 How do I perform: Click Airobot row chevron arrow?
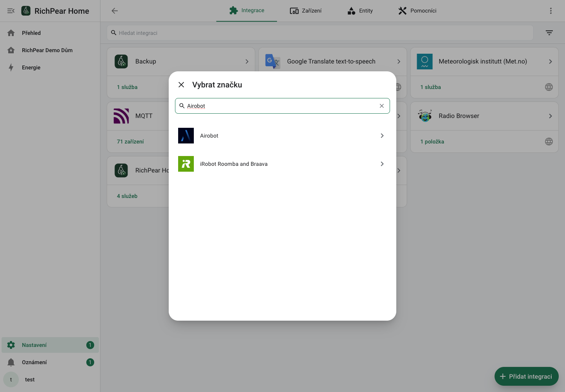(x=382, y=136)
